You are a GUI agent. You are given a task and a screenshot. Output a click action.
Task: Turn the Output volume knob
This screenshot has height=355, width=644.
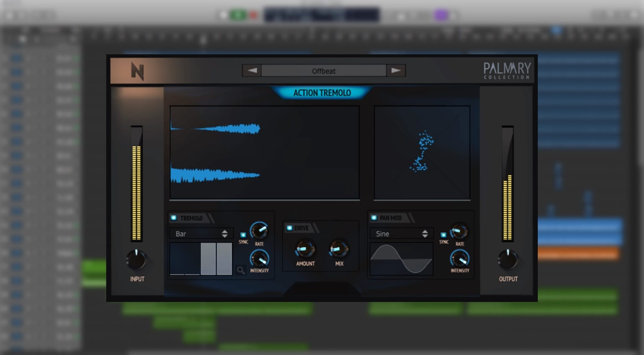tap(508, 259)
